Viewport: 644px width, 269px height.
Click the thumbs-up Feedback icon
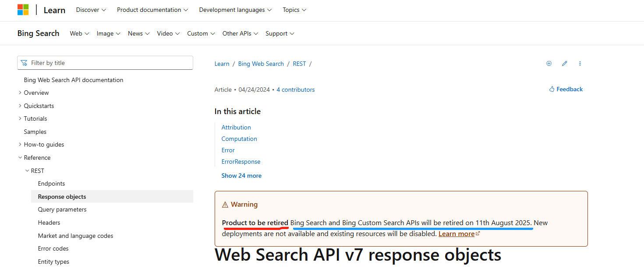click(x=552, y=89)
